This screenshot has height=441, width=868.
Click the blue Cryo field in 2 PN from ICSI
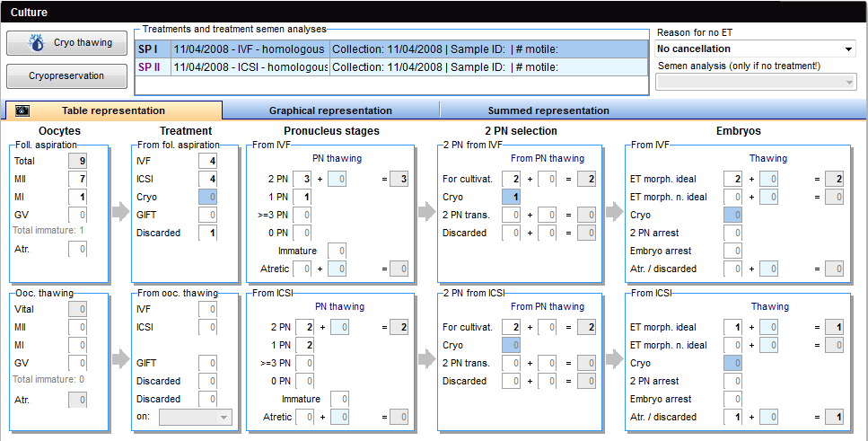tap(511, 345)
